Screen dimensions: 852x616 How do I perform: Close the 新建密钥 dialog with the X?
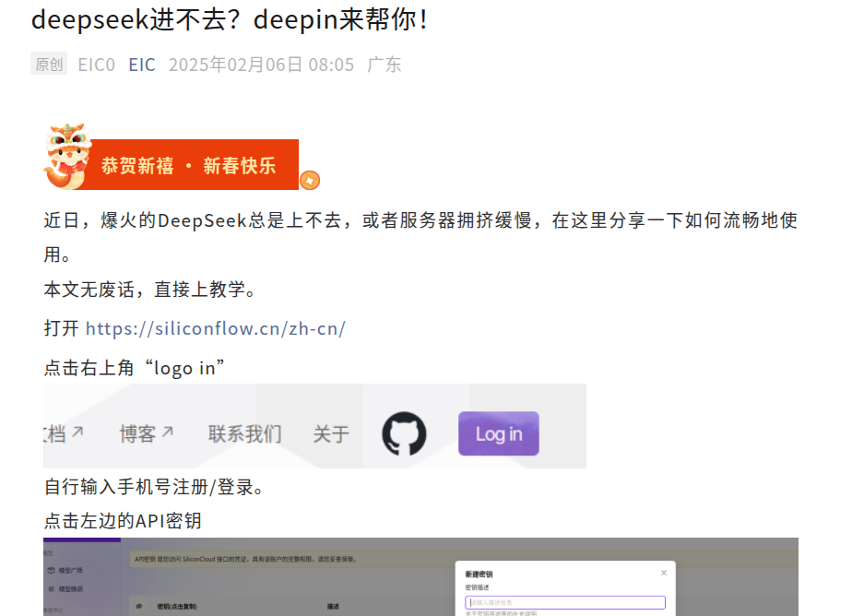pos(664,573)
